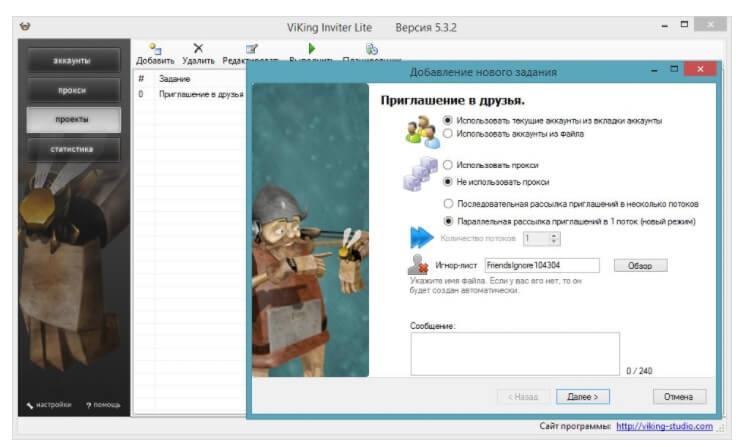Click the viking illustration in dialog

tap(310, 230)
